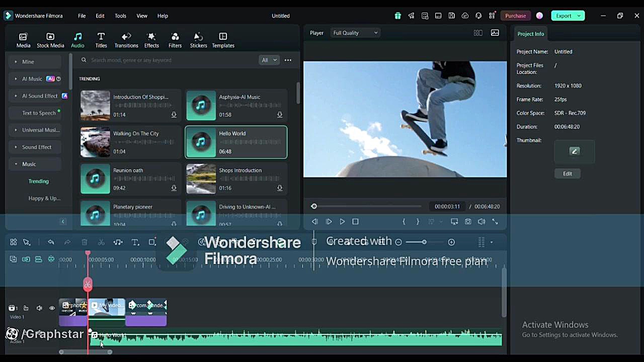Collapse the Music category
The width and height of the screenshot is (644, 362).
35,164
